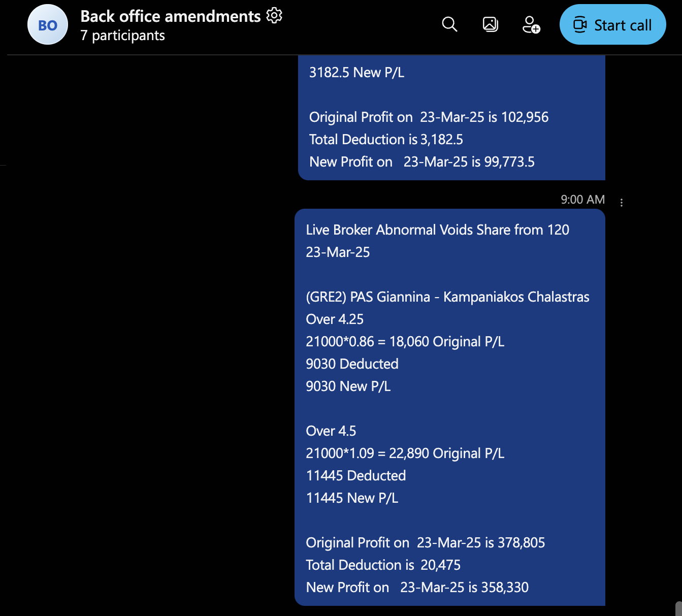The image size is (682, 616).
Task: Click the scrollbar at the bottom right
Action: tap(678, 608)
